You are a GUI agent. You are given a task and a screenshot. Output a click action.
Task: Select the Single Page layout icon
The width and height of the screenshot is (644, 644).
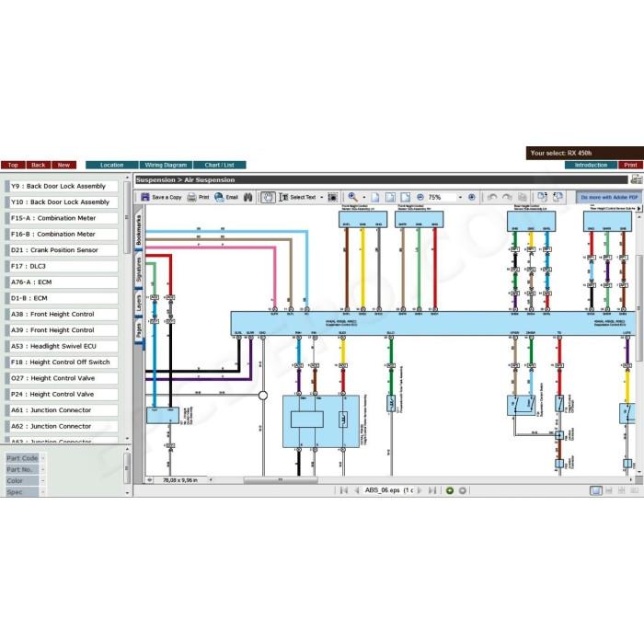(595, 490)
